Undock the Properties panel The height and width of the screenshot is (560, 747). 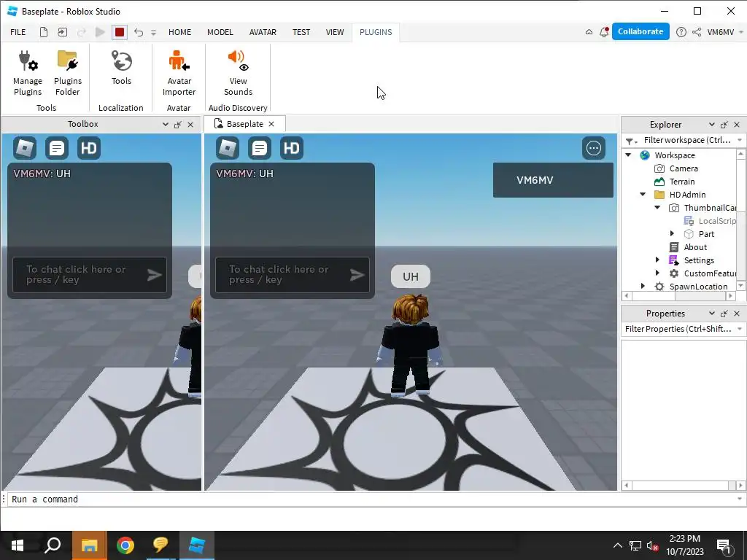724,314
